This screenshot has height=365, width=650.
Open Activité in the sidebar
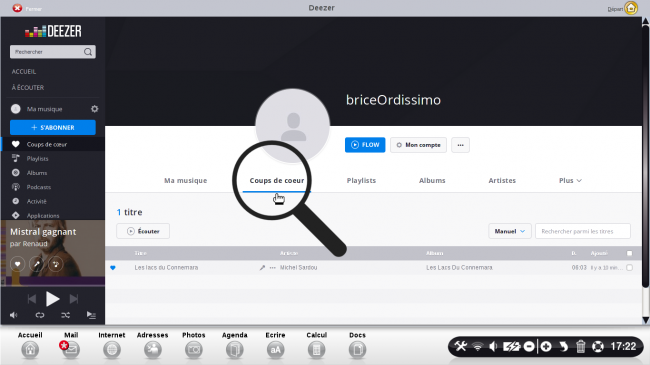36,202
